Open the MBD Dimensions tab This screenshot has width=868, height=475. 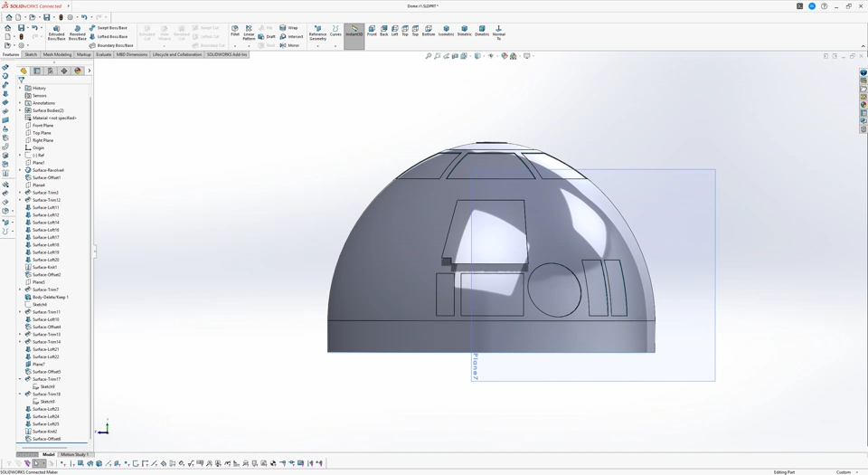tap(132, 55)
